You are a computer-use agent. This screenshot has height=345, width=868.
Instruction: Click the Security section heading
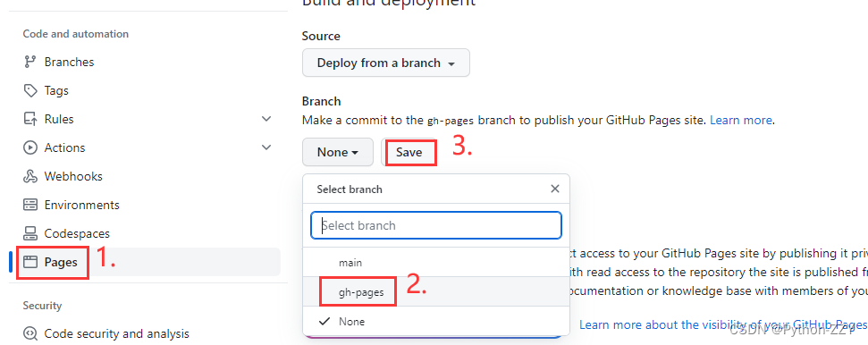tap(43, 306)
